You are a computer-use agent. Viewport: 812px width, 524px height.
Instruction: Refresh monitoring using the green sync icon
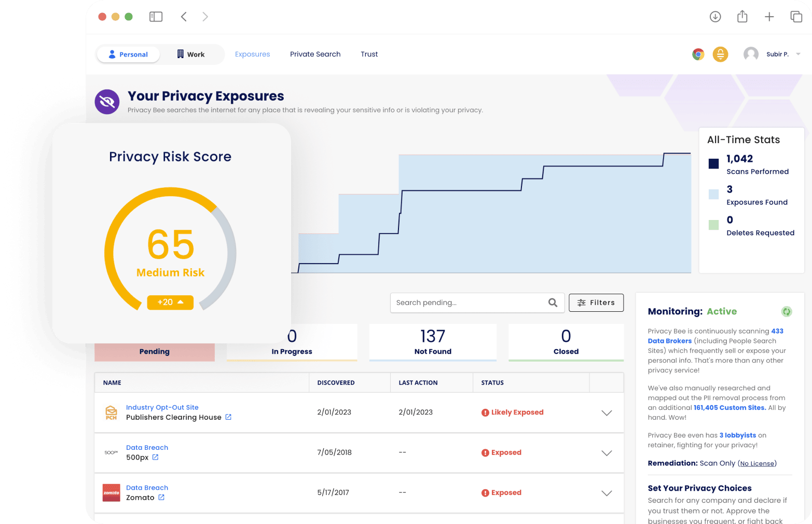click(787, 312)
